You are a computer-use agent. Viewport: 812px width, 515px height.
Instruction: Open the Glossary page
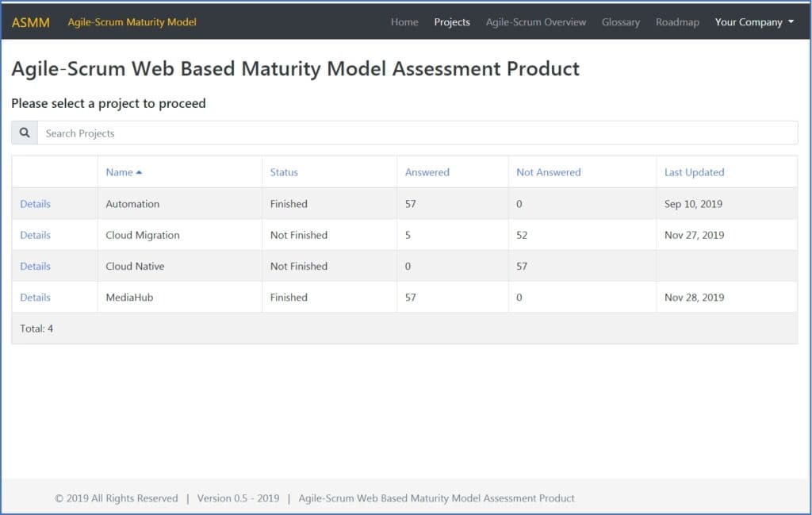point(621,22)
